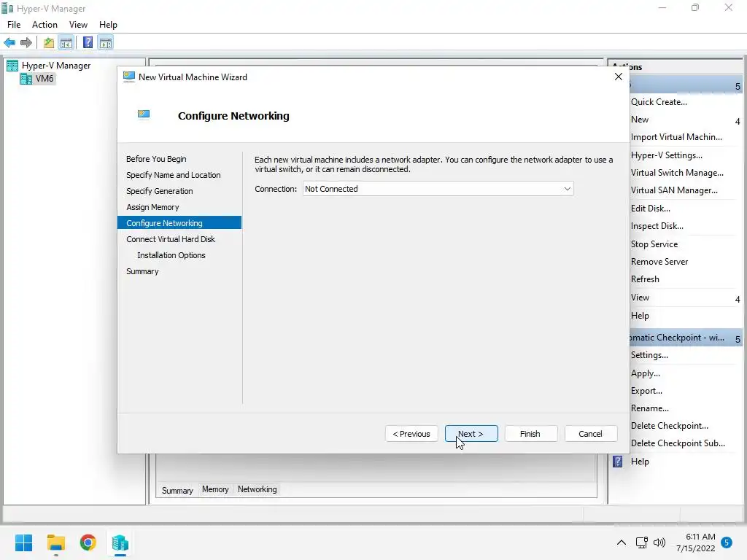Open Hyper-V Settings action

[x=667, y=155]
